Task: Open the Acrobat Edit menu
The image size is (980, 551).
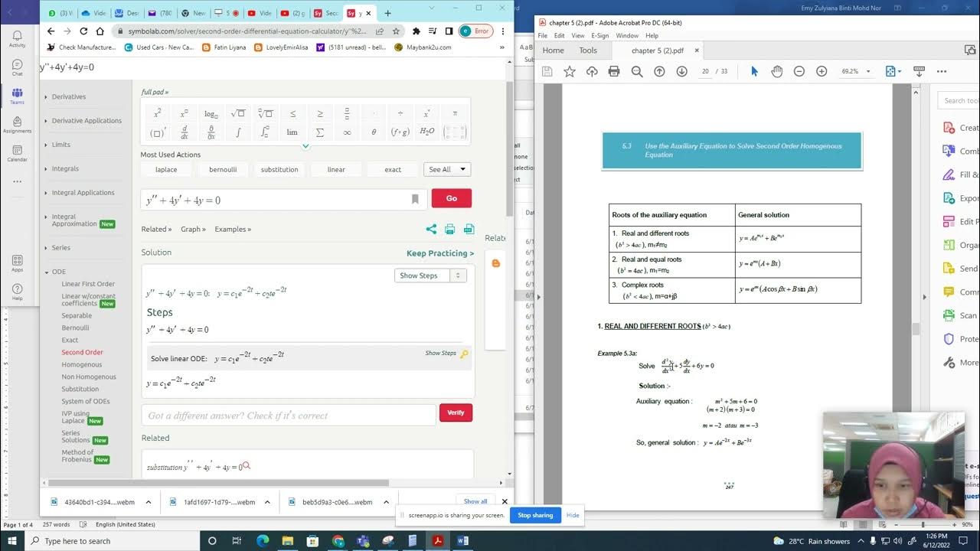Action: [560, 36]
